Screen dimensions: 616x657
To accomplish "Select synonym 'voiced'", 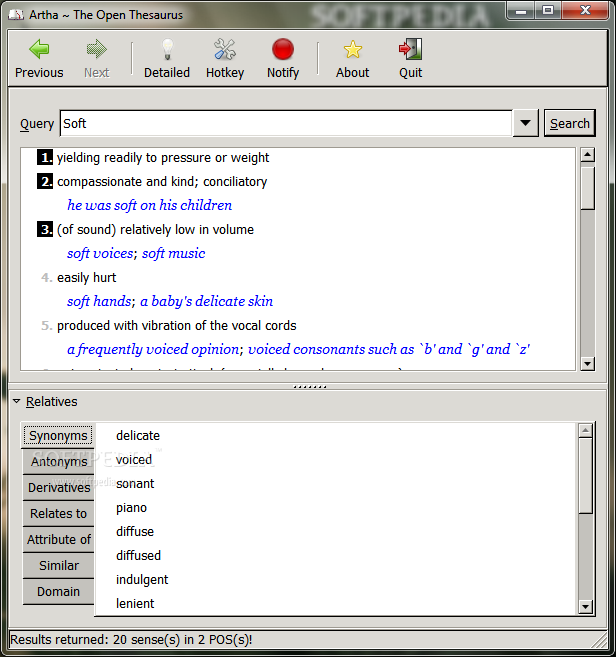I will [x=134, y=460].
